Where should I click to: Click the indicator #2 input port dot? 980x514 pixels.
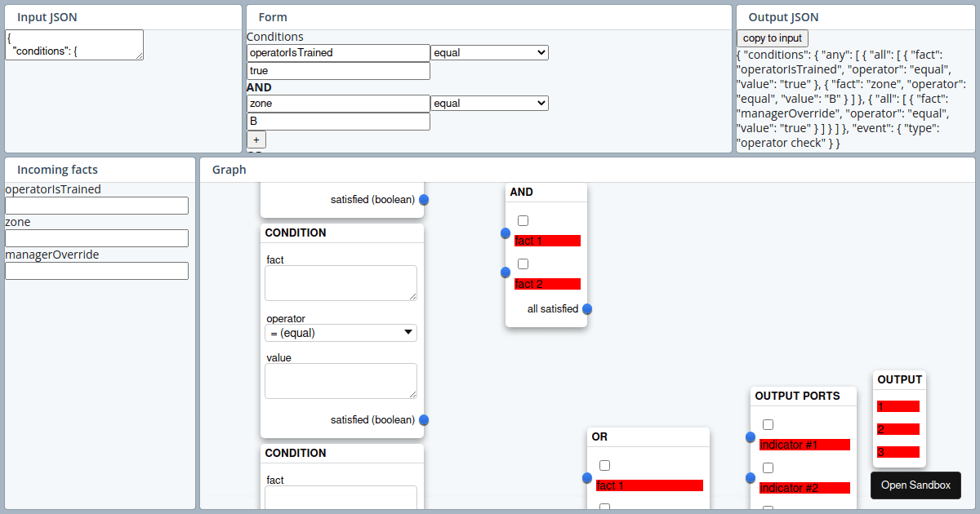pos(751,478)
